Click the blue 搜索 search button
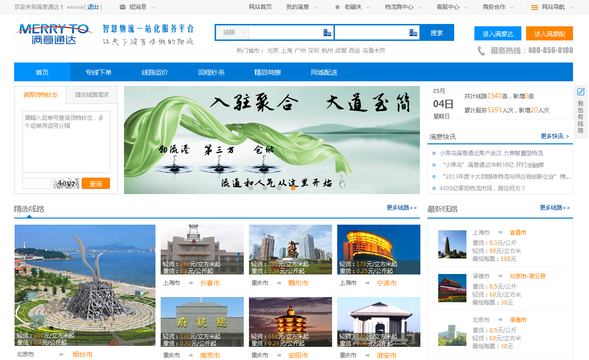Screen dimensions: 589x360 [437, 33]
